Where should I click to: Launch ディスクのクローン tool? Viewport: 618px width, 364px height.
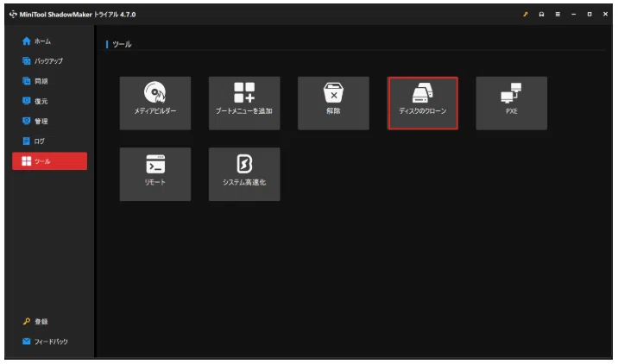pyautogui.click(x=423, y=104)
